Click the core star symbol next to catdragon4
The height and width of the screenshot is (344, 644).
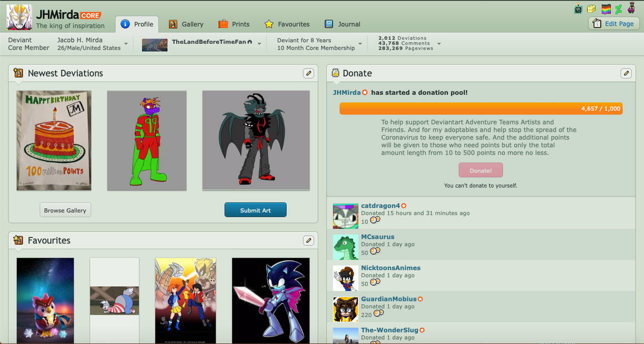(x=404, y=206)
